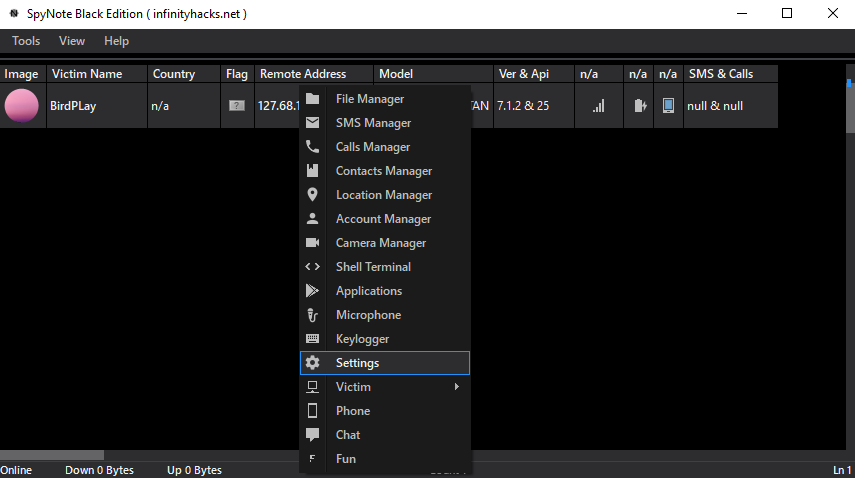Click the Country column header
The image size is (855, 478).
(174, 74)
